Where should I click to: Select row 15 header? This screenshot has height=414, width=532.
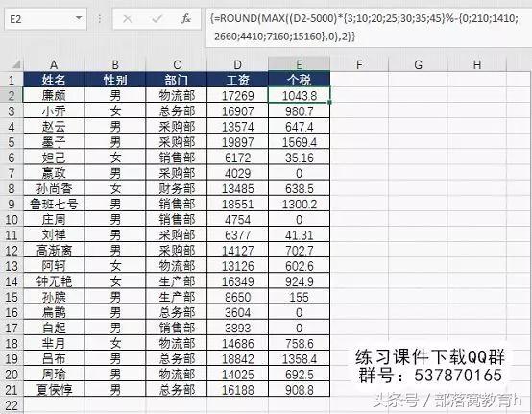(x=12, y=297)
